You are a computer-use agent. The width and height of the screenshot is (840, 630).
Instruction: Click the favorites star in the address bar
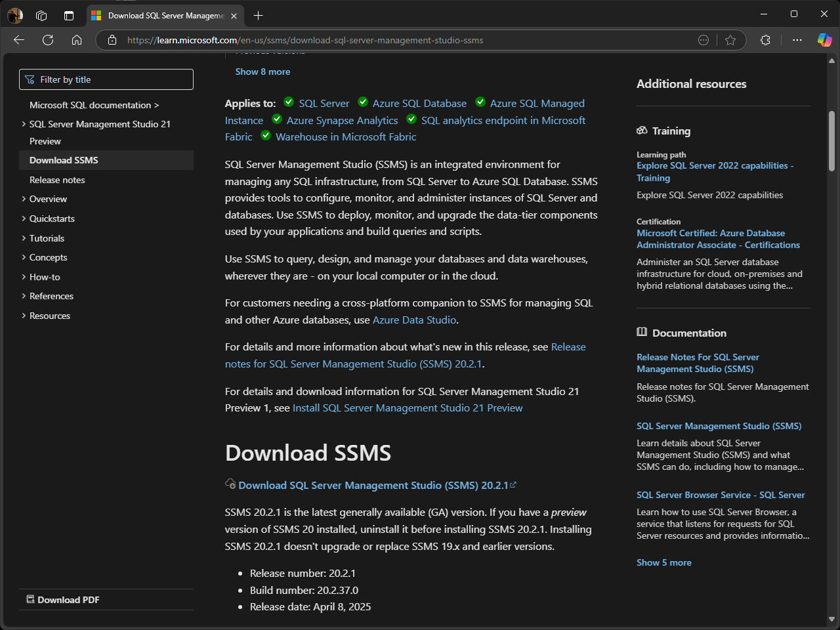[730, 40]
